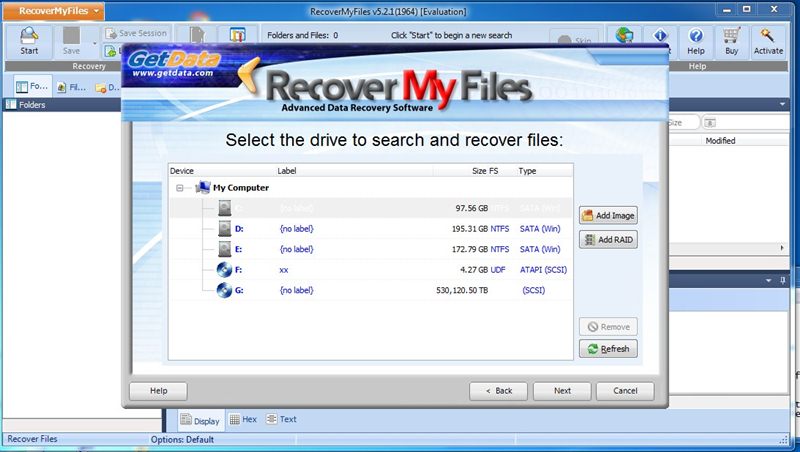The height and width of the screenshot is (452, 800).
Task: Click the D: drive hard disk icon
Action: [x=224, y=229]
